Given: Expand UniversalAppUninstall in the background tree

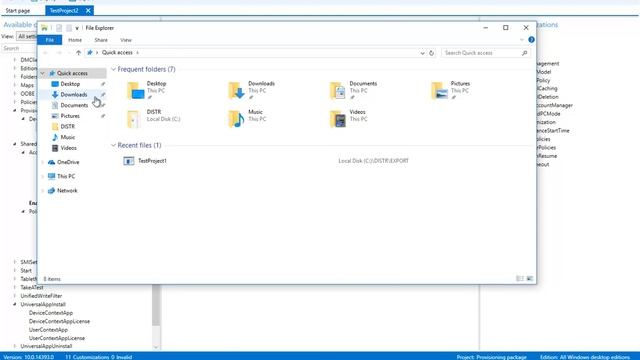Looking at the screenshot, I should (15, 346).
